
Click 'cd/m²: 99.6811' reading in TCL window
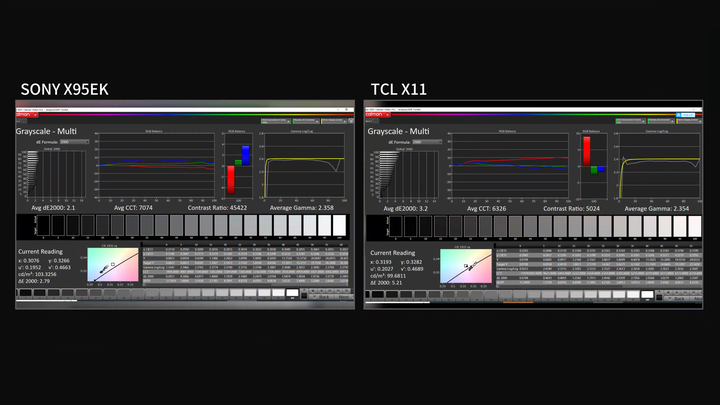388,276
